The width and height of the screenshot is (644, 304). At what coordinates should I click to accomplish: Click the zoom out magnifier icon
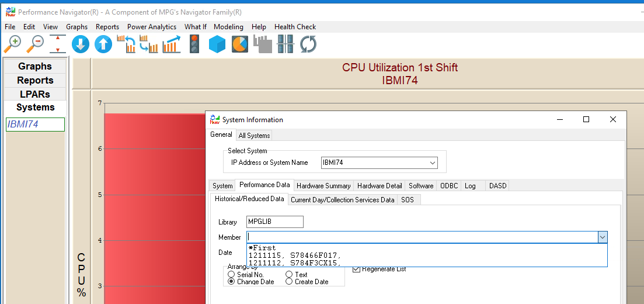click(x=35, y=44)
